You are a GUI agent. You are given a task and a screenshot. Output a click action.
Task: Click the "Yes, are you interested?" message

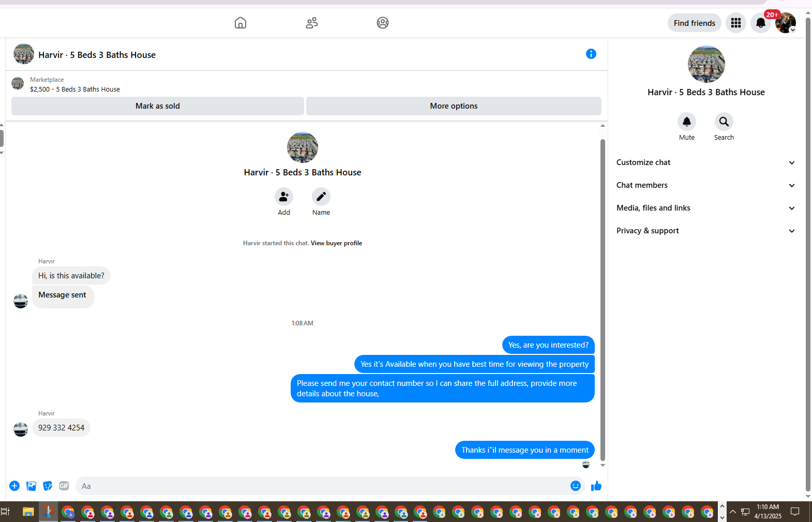click(x=548, y=345)
